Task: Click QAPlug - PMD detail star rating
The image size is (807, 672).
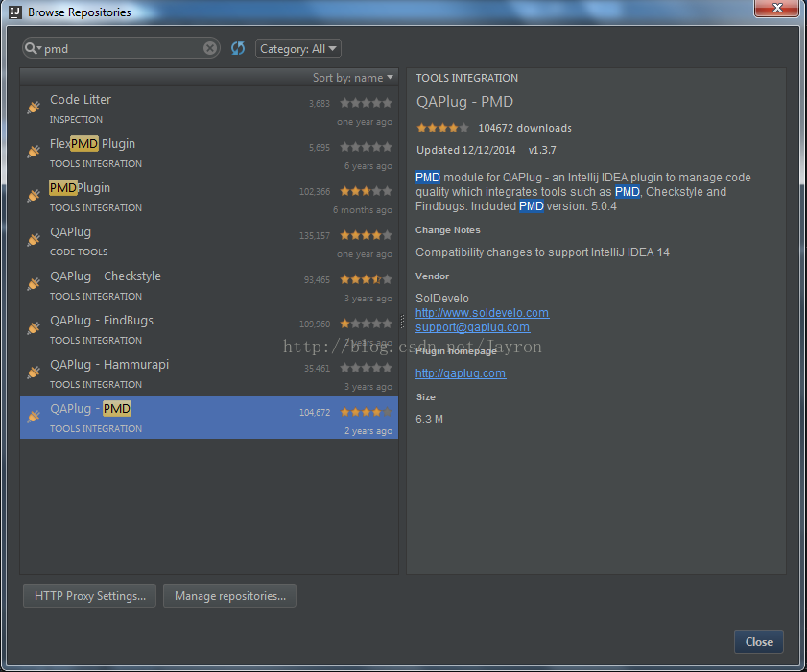Action: click(x=442, y=127)
